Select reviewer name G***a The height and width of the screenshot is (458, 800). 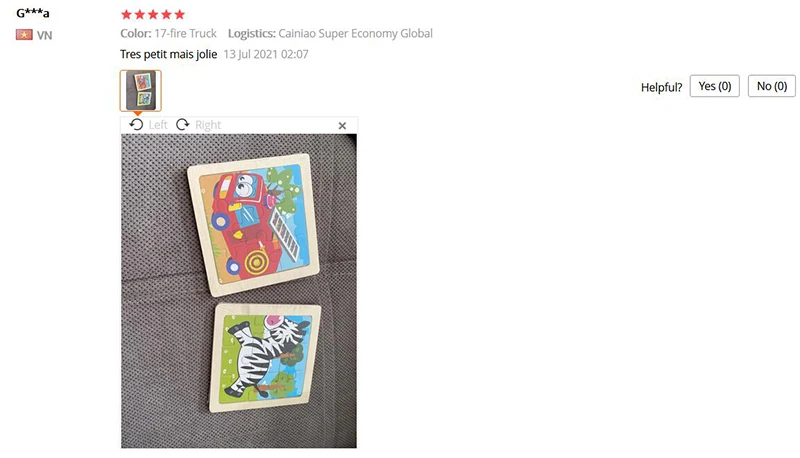[x=33, y=13]
